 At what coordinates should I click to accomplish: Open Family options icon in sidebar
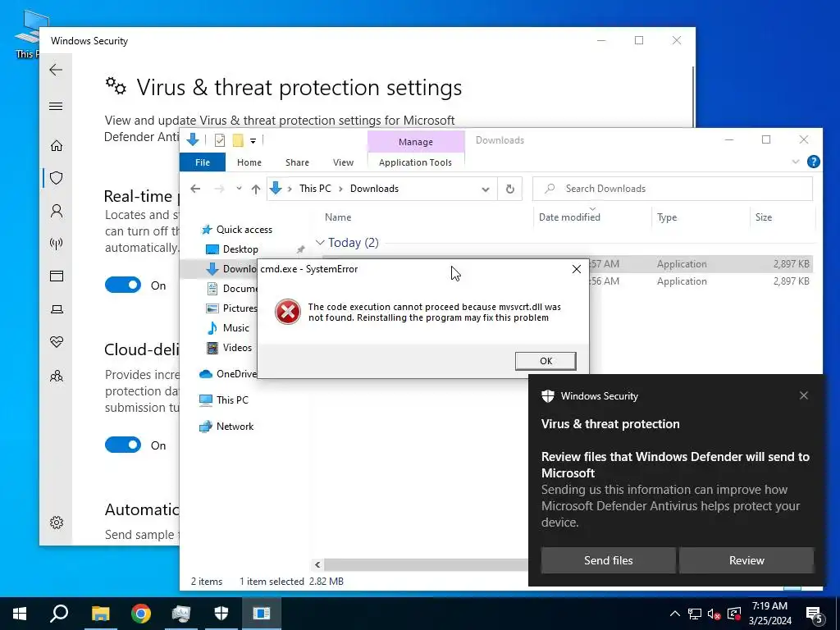click(x=57, y=376)
